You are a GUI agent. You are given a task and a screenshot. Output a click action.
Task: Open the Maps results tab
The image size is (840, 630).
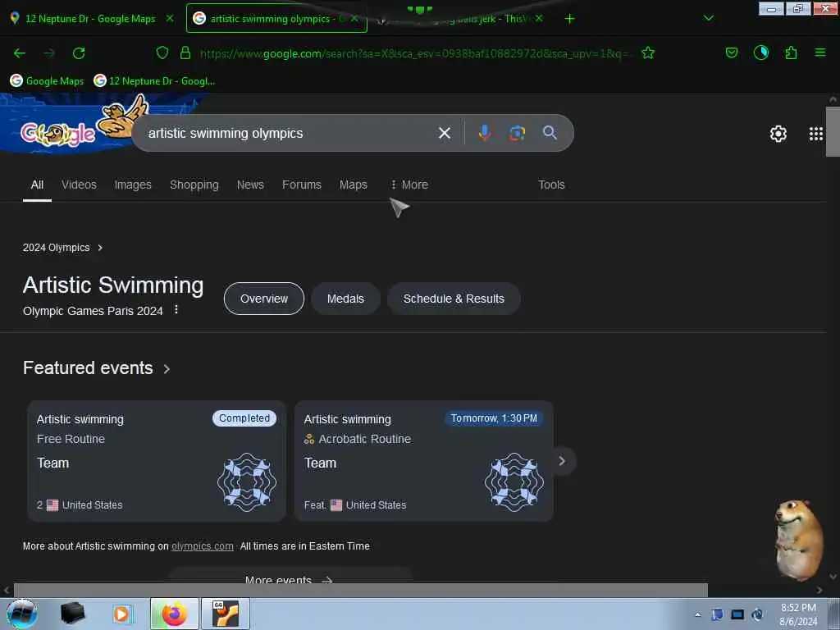(353, 185)
